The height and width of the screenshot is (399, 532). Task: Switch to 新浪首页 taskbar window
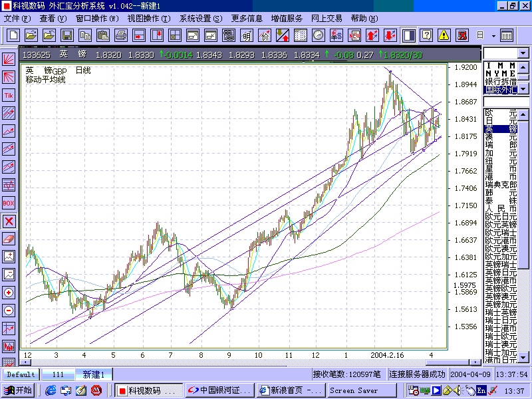(x=290, y=390)
